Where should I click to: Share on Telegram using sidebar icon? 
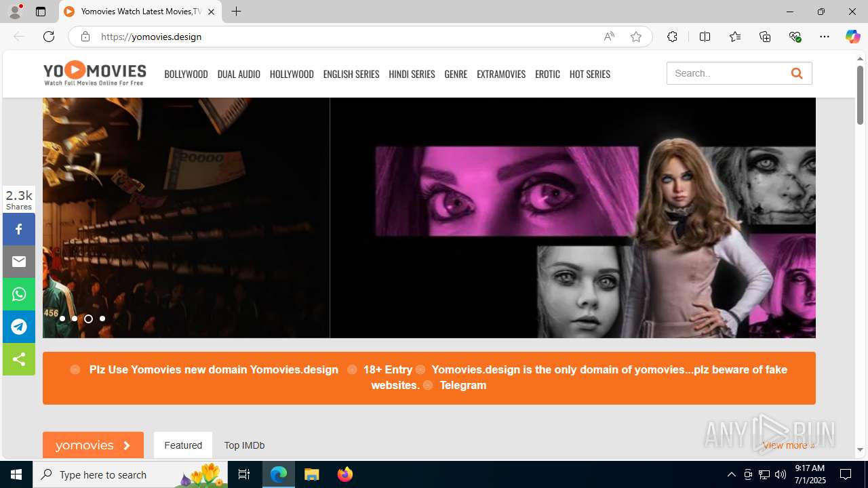coord(19,327)
